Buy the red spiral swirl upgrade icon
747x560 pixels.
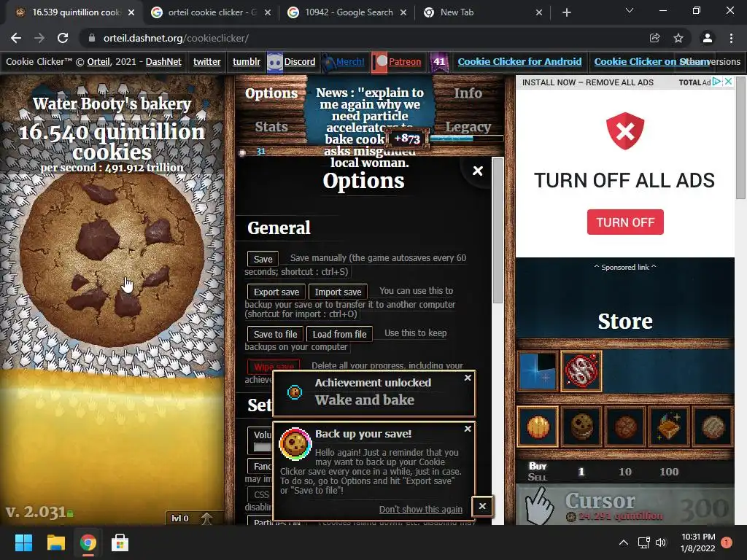581,370
